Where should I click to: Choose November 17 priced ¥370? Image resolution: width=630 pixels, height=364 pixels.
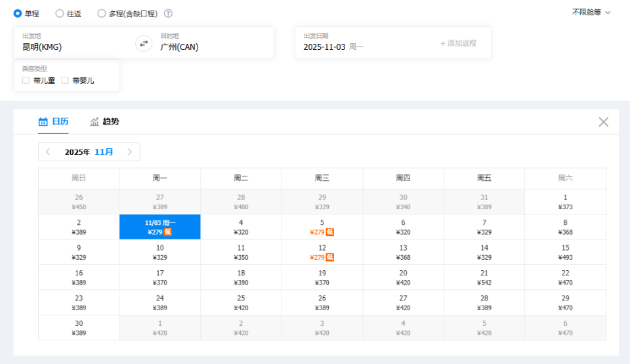coord(160,277)
